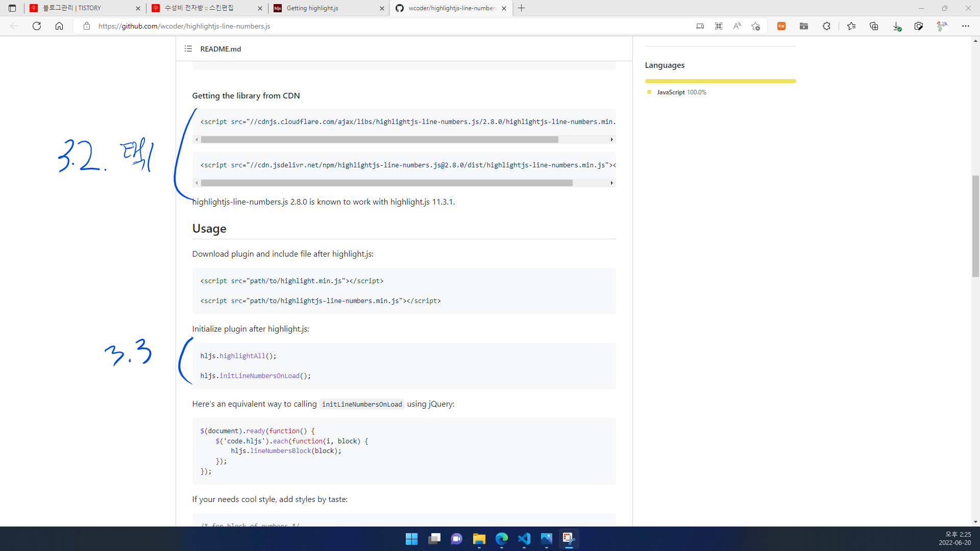Launch Visual Studio Code from taskbar
Image resolution: width=980 pixels, height=551 pixels.
coord(524,539)
